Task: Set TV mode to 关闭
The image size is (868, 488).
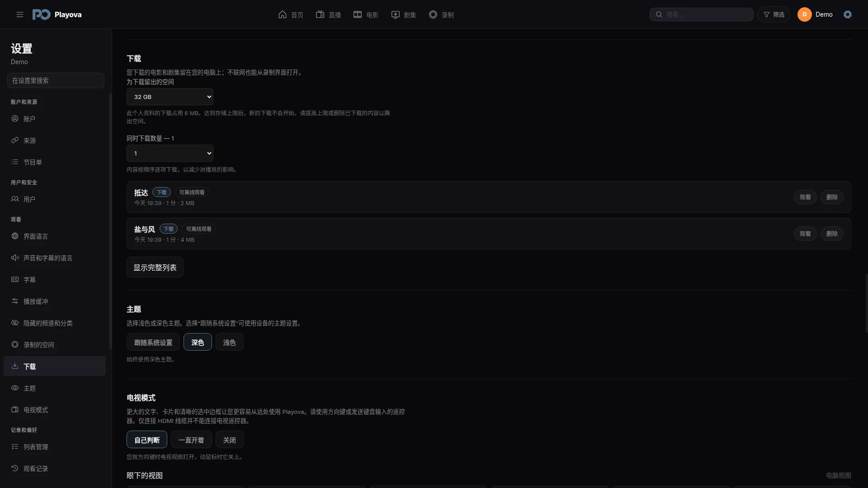Action: pos(230,440)
